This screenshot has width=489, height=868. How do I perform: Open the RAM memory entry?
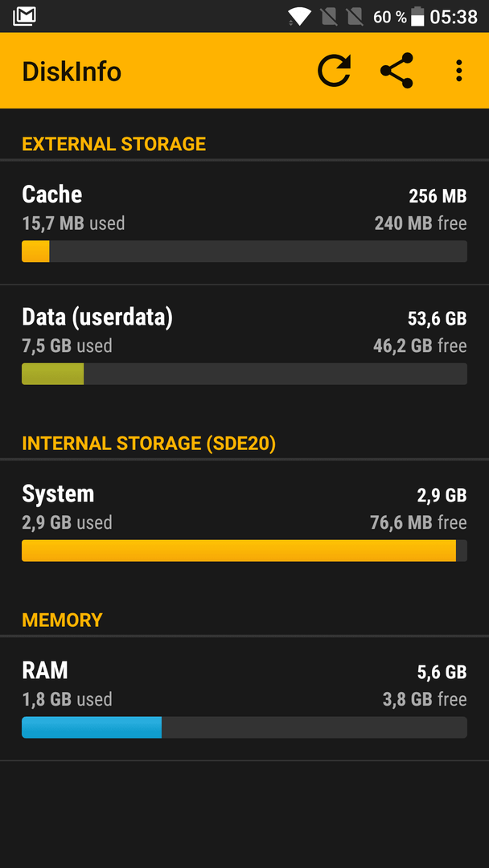click(244, 699)
